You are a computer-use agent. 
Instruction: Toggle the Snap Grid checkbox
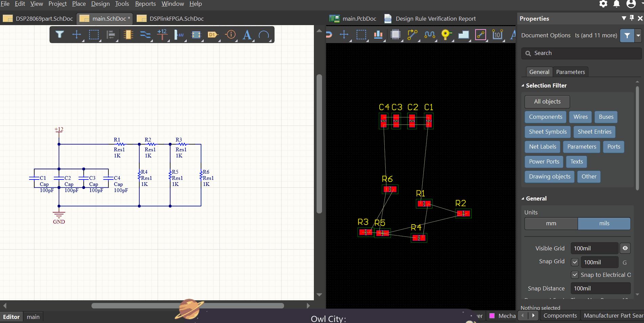(575, 262)
